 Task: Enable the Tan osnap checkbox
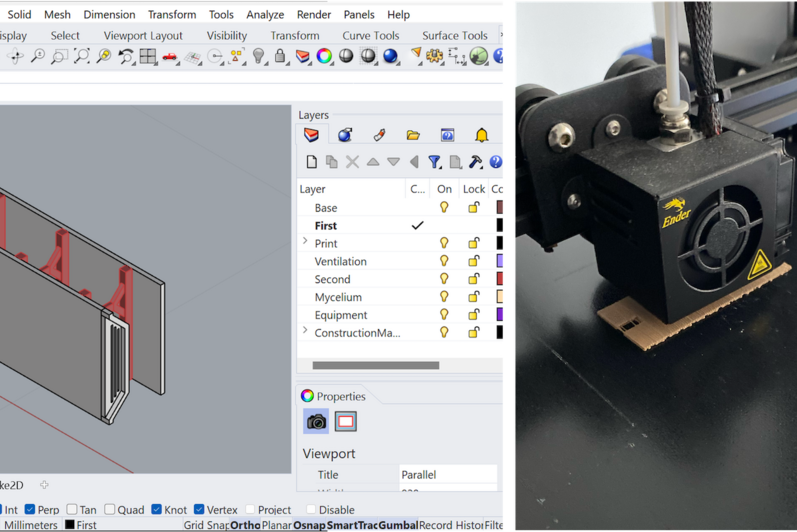(72, 510)
